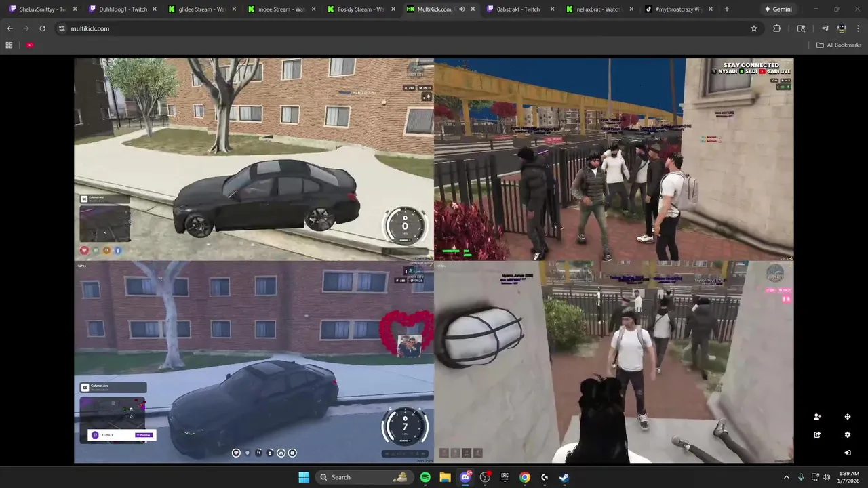Screen dimensions: 868x488
Task: Open Spotify from the taskbar
Action: [x=425, y=477]
